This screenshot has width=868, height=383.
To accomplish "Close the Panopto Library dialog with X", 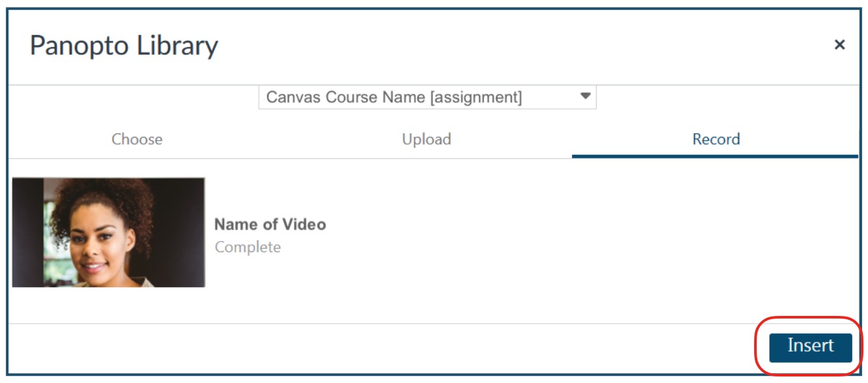I will (839, 45).
